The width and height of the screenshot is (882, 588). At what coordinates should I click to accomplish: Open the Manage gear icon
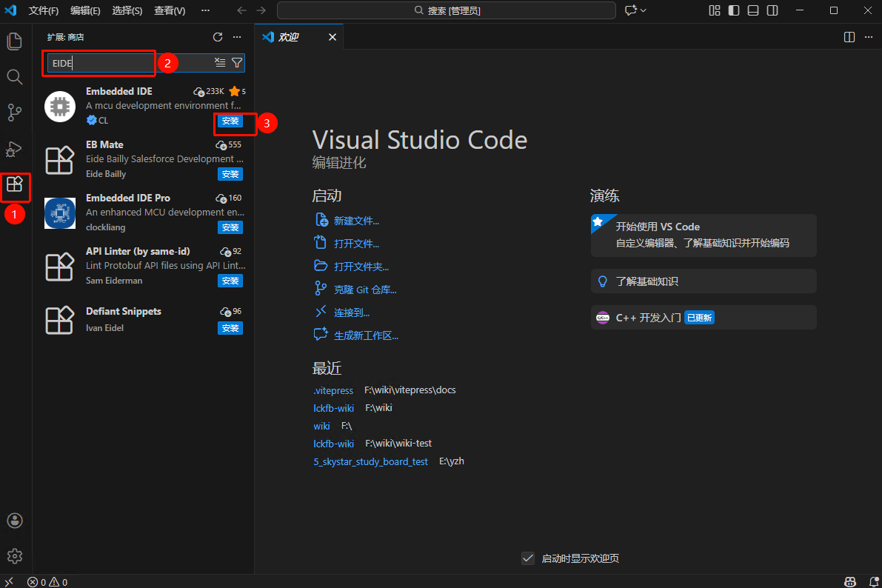(x=15, y=556)
